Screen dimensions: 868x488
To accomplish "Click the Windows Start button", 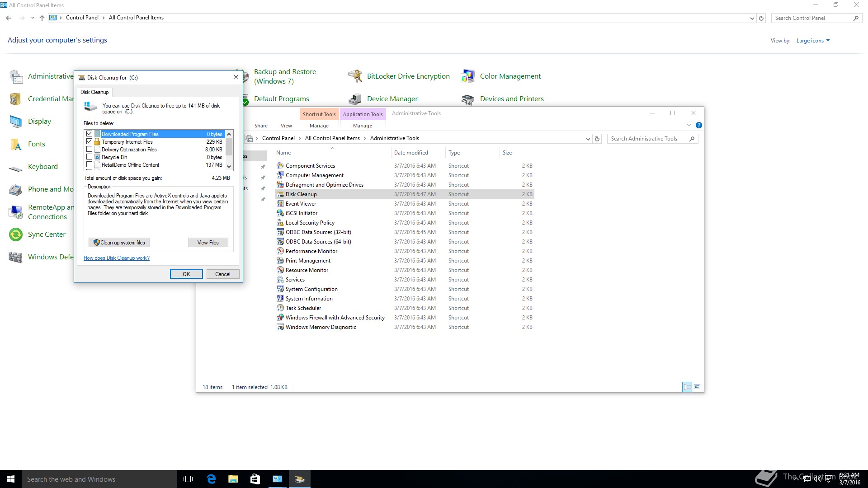I will 11,479.
